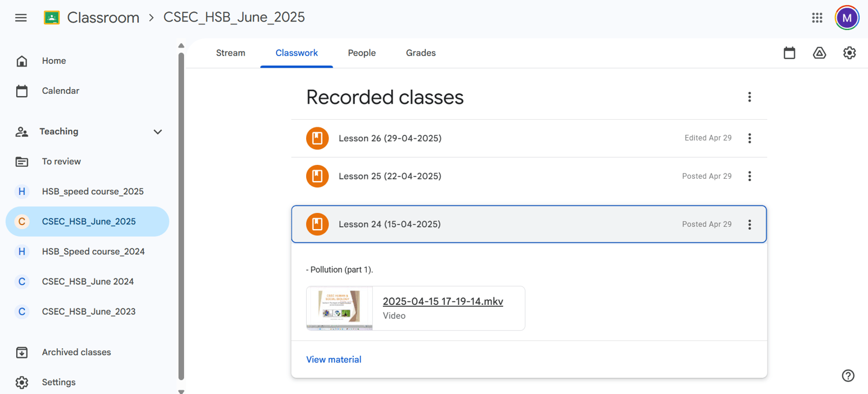Select the Stream tab
The image size is (868, 394).
[230, 53]
